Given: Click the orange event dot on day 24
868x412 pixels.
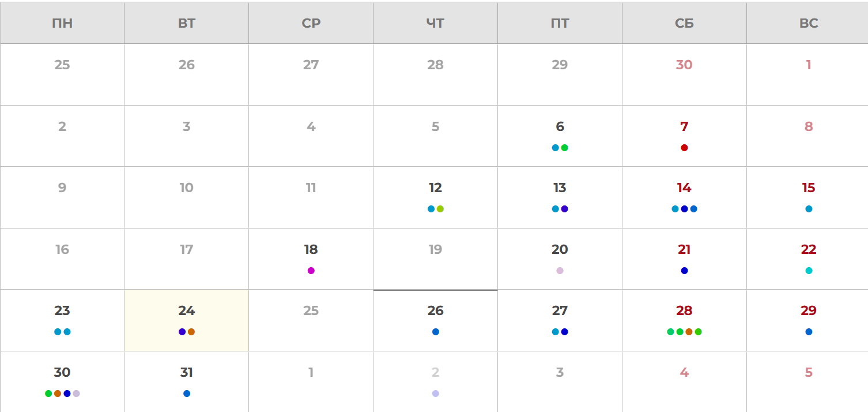Looking at the screenshot, I should click(191, 332).
